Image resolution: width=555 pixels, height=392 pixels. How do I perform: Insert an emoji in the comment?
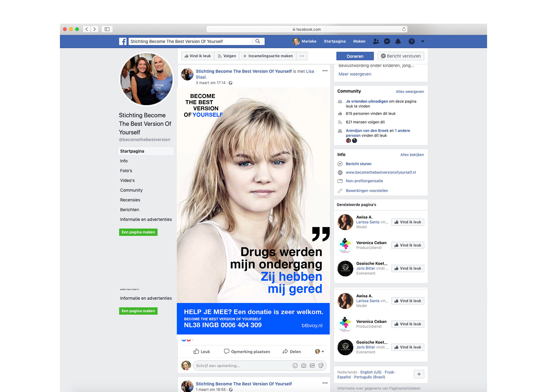coord(295,365)
